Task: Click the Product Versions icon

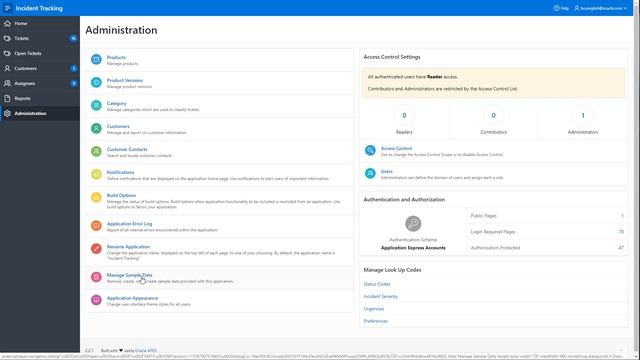Action: click(96, 82)
